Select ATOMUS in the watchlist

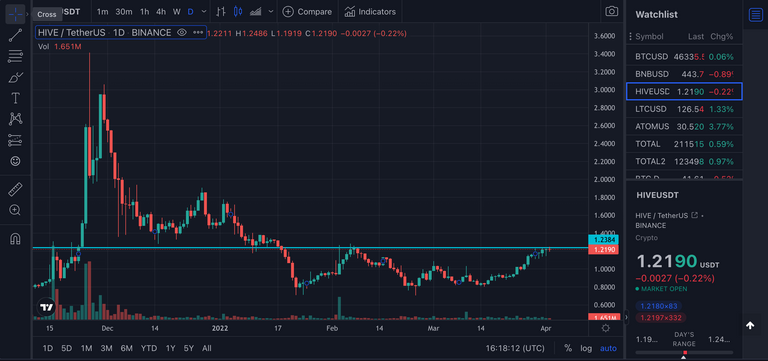tap(684, 126)
